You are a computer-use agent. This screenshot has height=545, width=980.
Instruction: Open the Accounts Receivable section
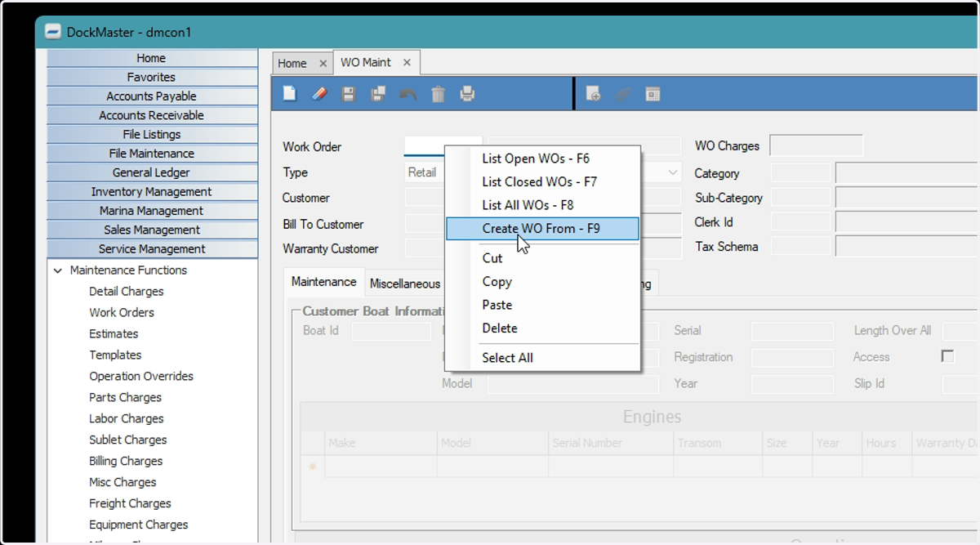[x=151, y=115]
